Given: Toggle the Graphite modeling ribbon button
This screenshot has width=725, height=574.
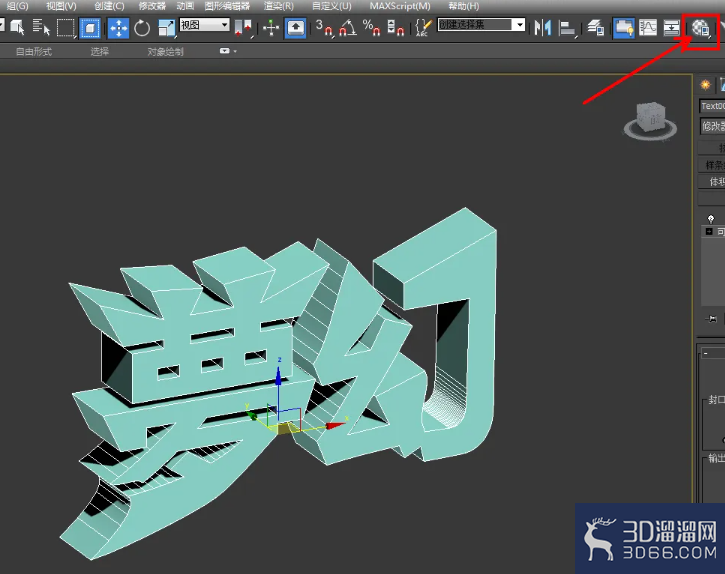Looking at the screenshot, I should [624, 28].
